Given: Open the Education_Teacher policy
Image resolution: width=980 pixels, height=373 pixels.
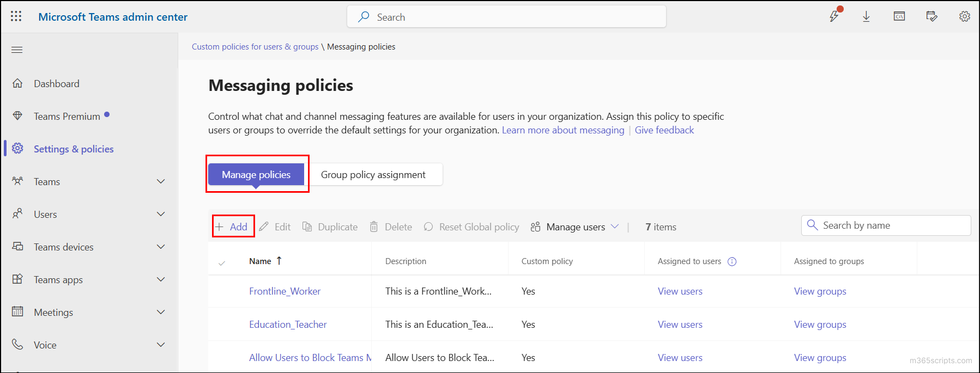Looking at the screenshot, I should 288,325.
